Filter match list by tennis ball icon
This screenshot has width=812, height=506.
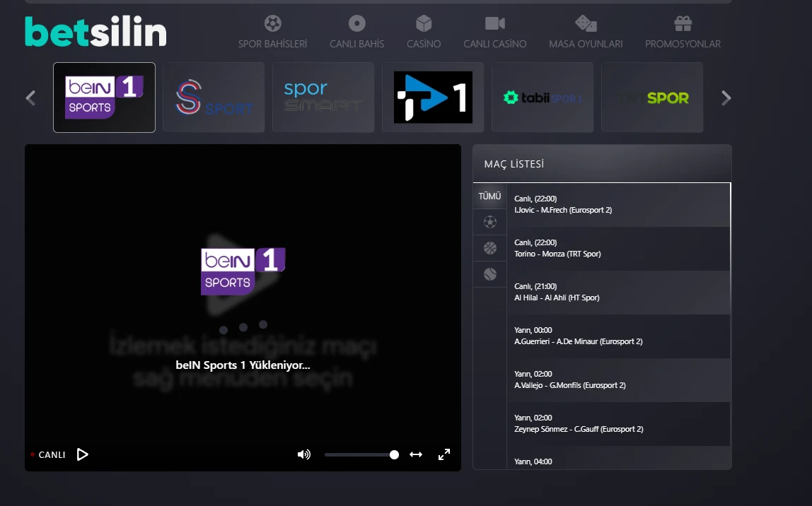point(490,274)
